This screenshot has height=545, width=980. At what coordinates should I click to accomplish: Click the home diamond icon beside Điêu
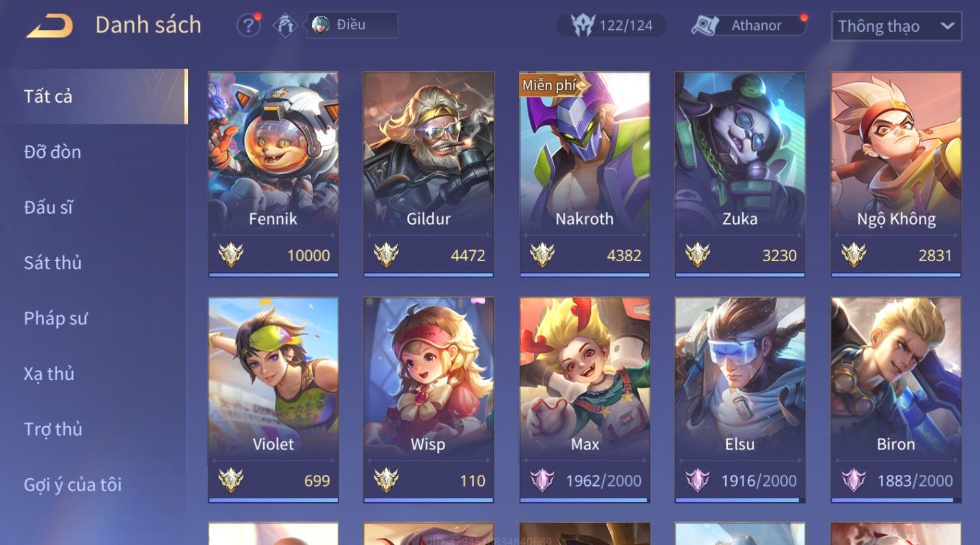[285, 25]
